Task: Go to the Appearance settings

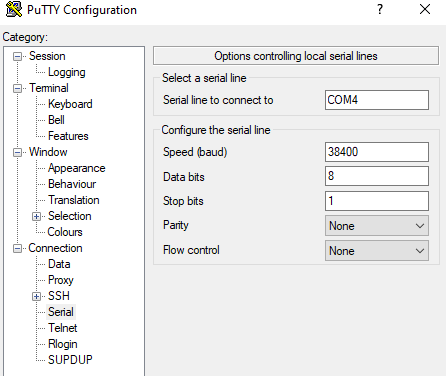Action: [x=76, y=168]
